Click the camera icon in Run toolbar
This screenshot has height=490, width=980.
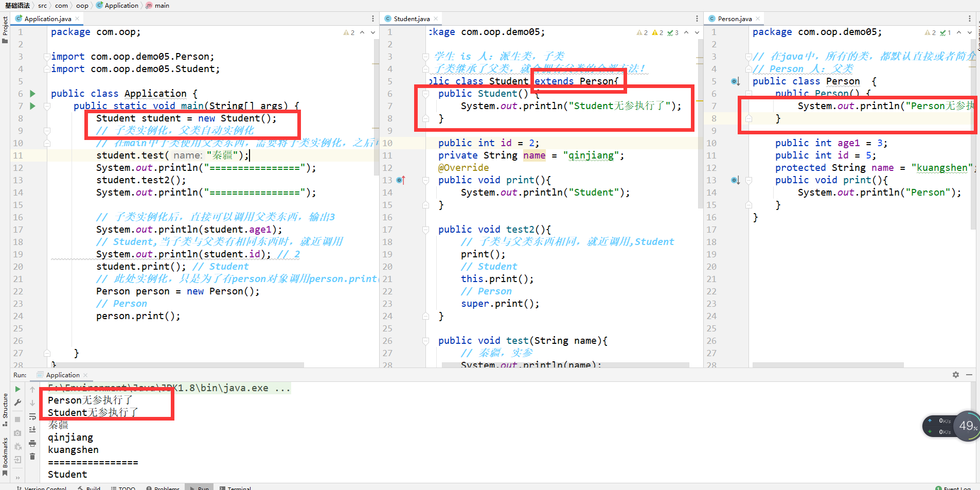pos(17,433)
